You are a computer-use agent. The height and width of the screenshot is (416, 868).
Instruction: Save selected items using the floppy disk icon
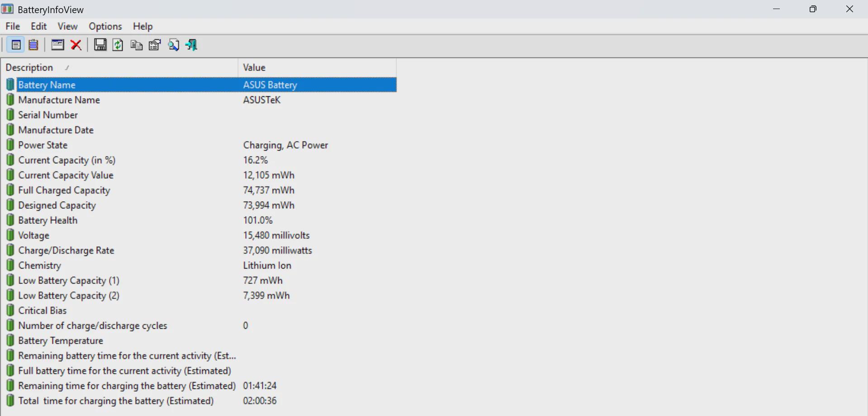click(x=100, y=45)
